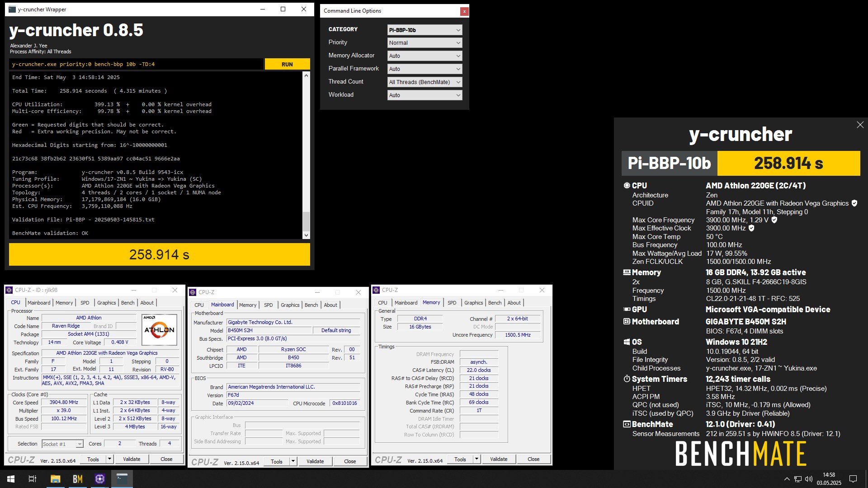Click the CPU-Z rjlk98 window title icon

point(9,290)
